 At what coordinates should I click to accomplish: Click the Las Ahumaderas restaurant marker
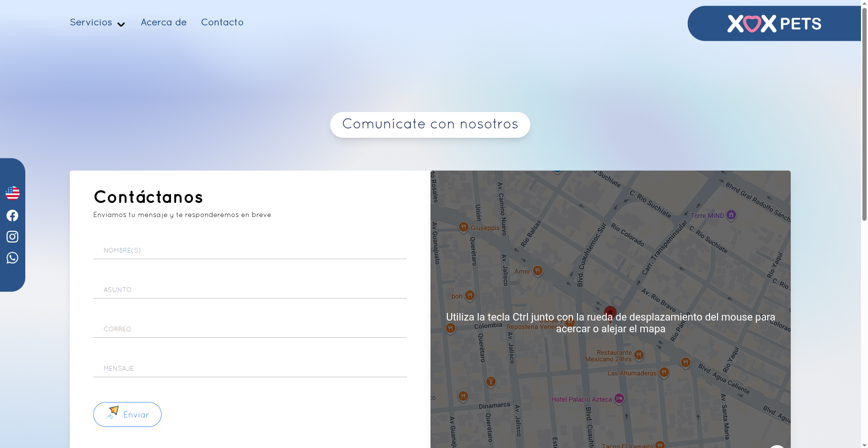(664, 373)
